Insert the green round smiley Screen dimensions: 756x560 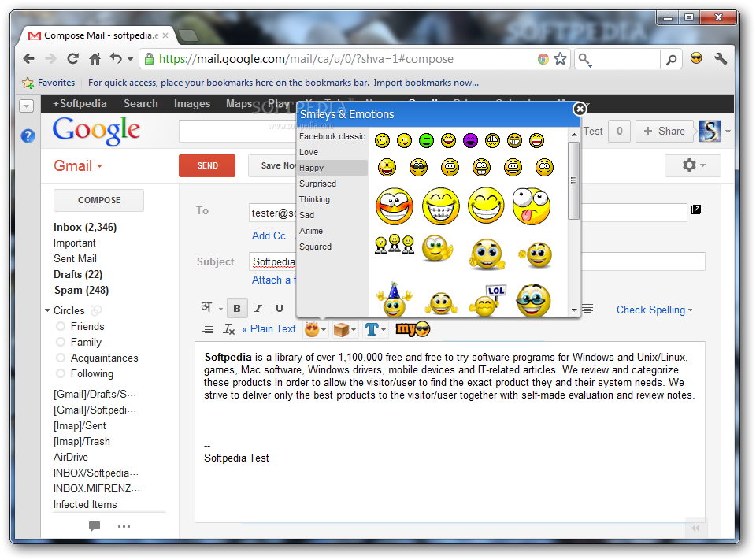[426, 141]
